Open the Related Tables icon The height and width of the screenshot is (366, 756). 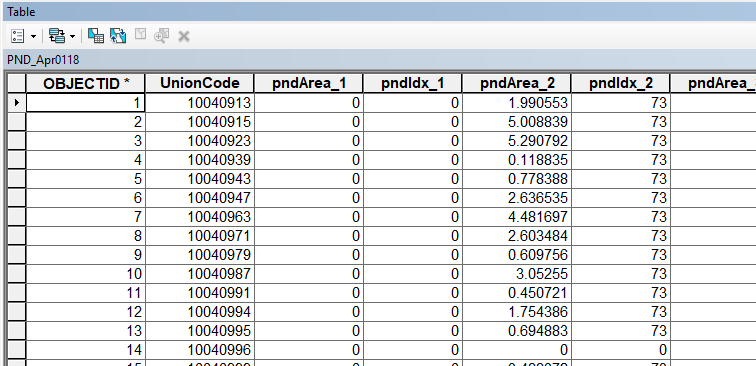pyautogui.click(x=57, y=36)
